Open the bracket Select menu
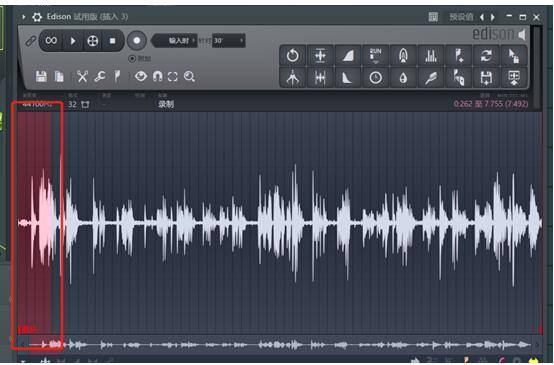 tap(173, 77)
